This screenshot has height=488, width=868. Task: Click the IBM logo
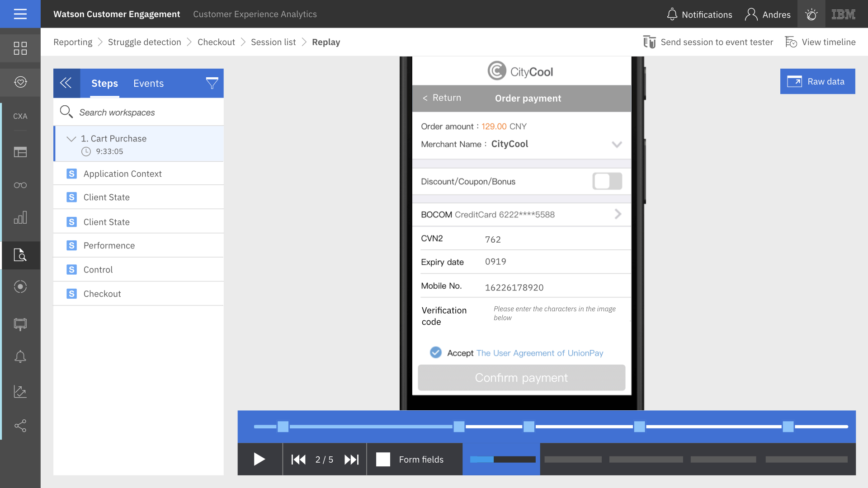coord(843,14)
